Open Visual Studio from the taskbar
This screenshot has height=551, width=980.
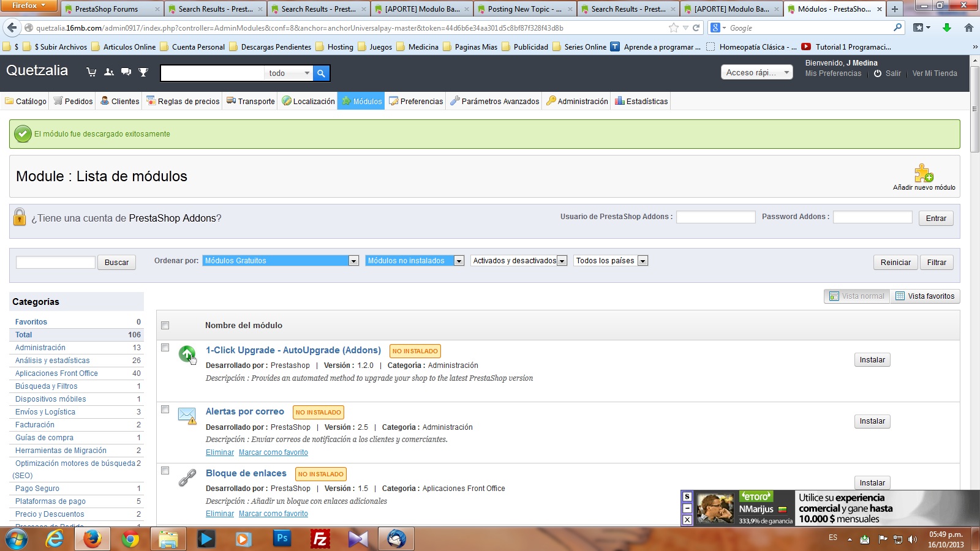click(x=358, y=539)
